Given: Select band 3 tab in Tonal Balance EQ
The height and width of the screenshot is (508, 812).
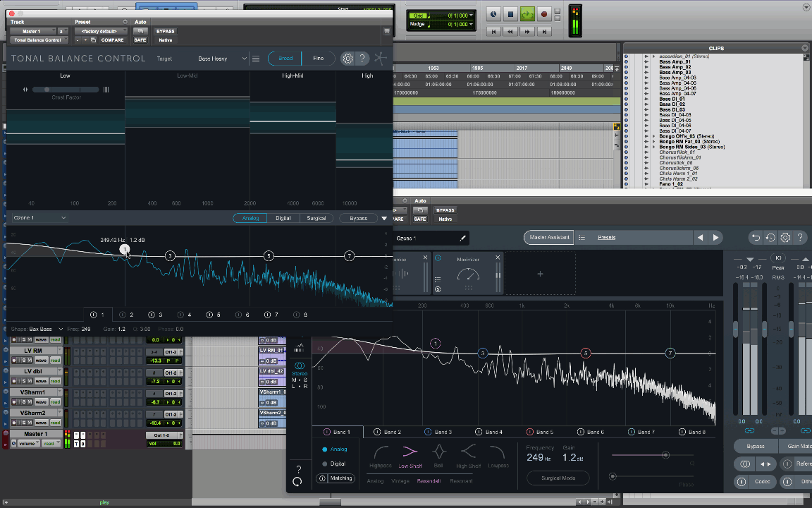Looking at the screenshot, I should tap(155, 315).
